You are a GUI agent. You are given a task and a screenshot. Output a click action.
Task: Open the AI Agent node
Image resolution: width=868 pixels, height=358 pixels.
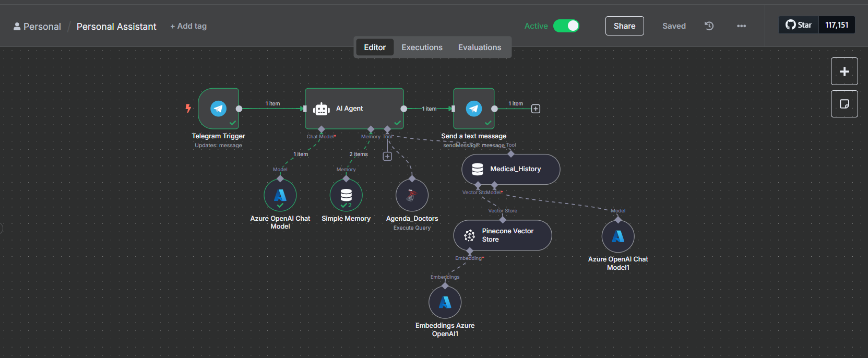click(x=354, y=109)
